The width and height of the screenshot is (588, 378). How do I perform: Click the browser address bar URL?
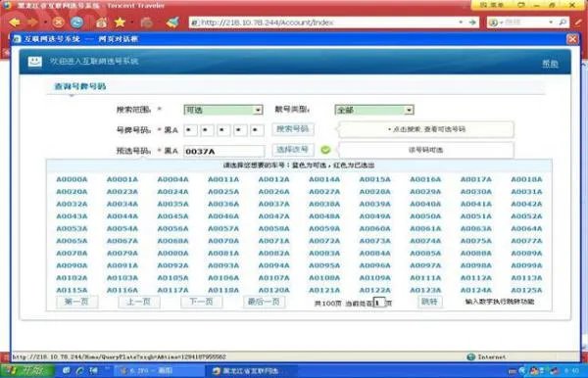pyautogui.click(x=326, y=23)
